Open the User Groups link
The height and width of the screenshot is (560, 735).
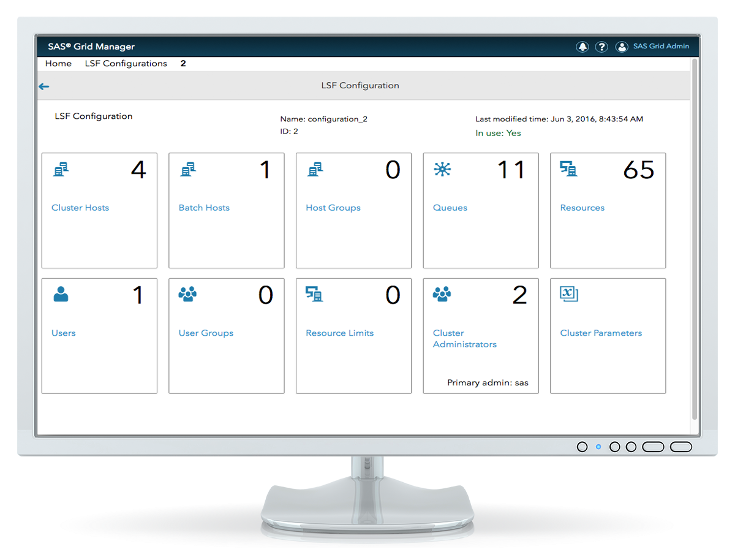click(x=206, y=334)
